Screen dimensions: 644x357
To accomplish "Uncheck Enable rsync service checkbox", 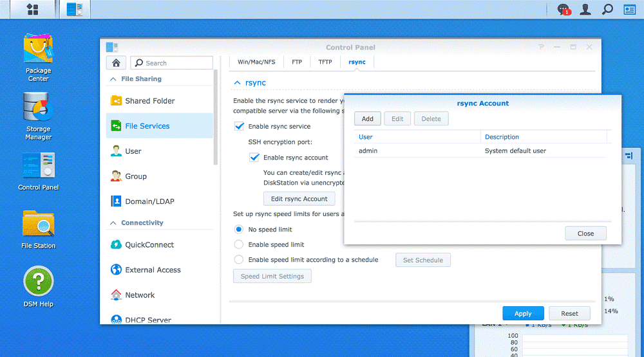I will point(239,127).
